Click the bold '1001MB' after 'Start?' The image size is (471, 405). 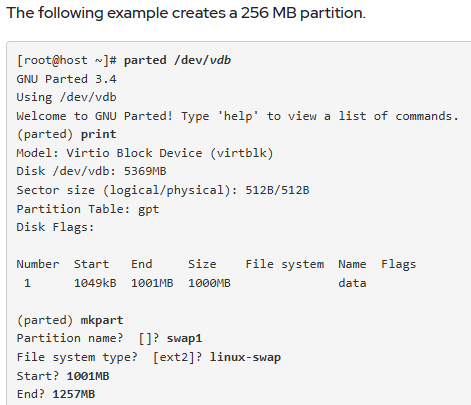[88, 376]
